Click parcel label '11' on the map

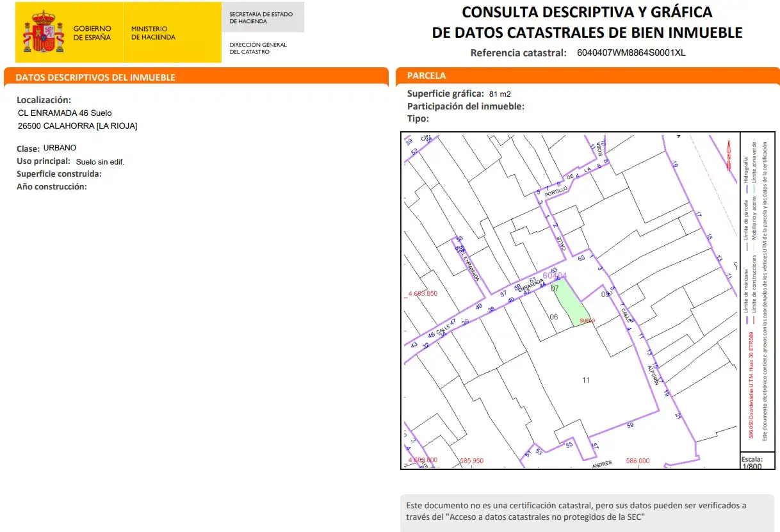pos(586,380)
